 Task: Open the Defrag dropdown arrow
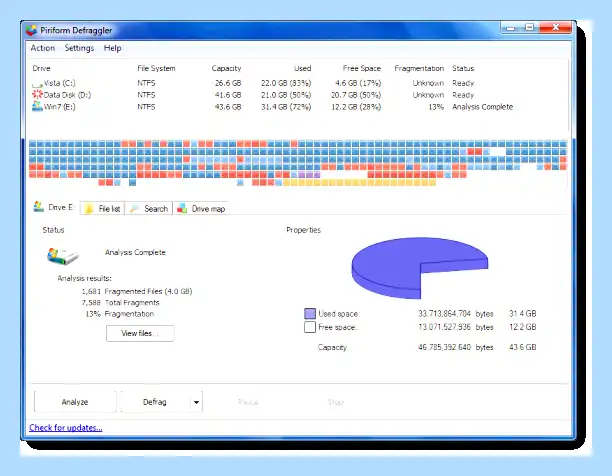point(196,402)
